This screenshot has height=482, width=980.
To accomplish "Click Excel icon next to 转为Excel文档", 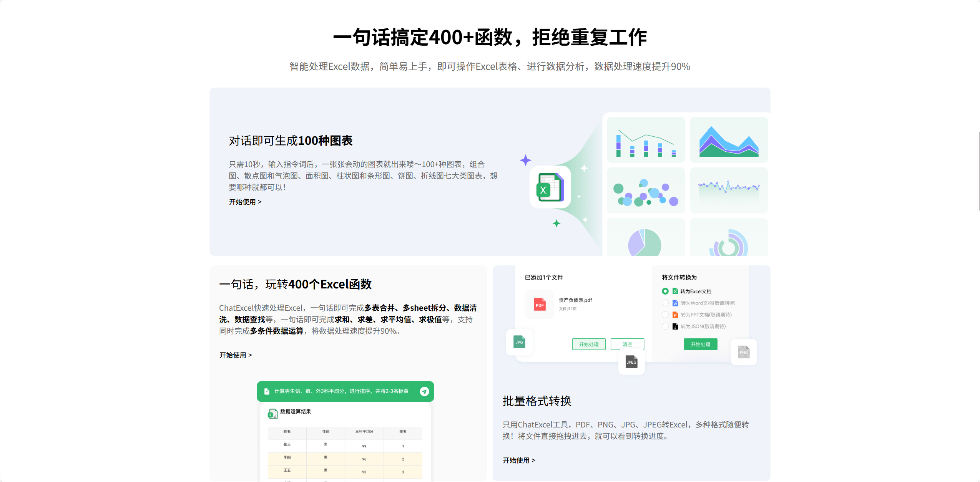I will coord(675,291).
